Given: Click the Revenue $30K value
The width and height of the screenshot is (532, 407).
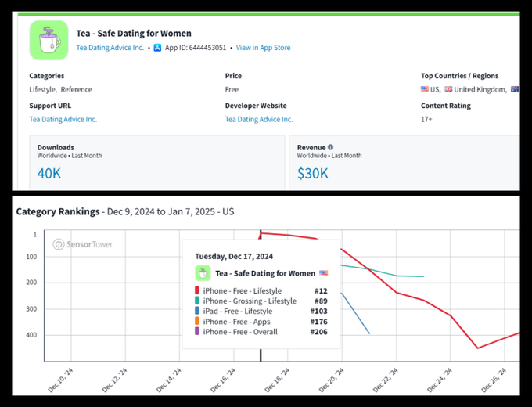Looking at the screenshot, I should pyautogui.click(x=313, y=173).
